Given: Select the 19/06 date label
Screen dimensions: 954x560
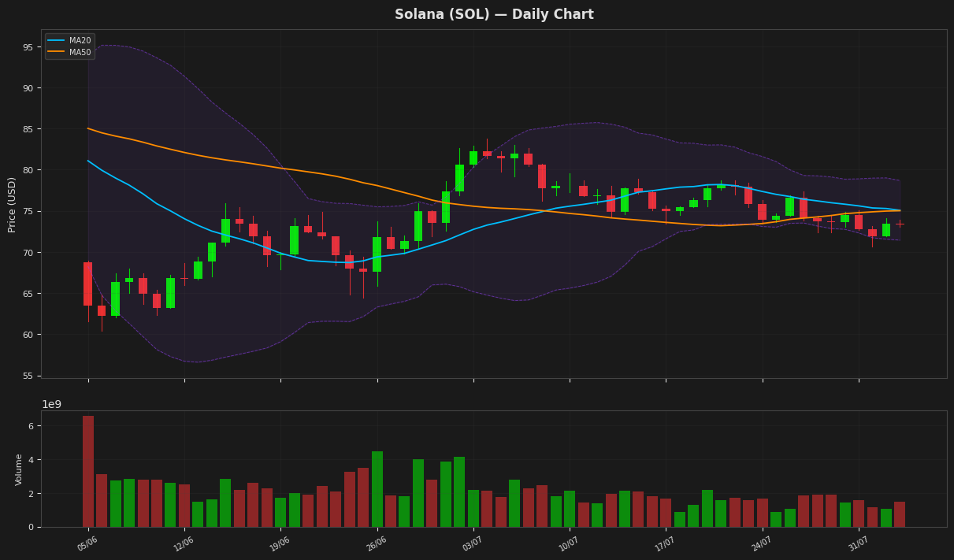Looking at the screenshot, I should [279, 543].
